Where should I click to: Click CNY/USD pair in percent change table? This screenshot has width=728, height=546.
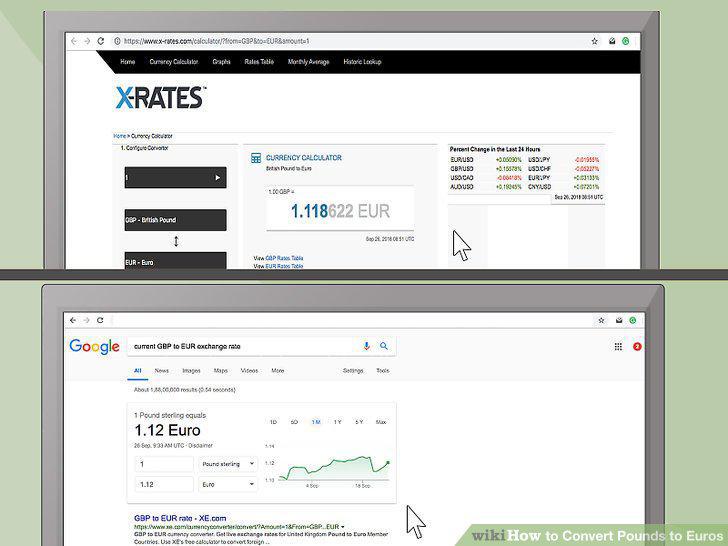pos(540,187)
